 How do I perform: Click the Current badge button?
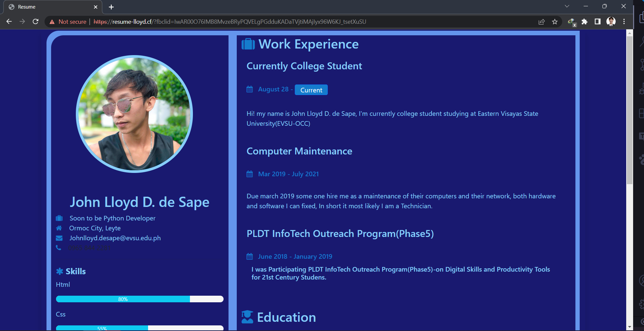pyautogui.click(x=311, y=90)
